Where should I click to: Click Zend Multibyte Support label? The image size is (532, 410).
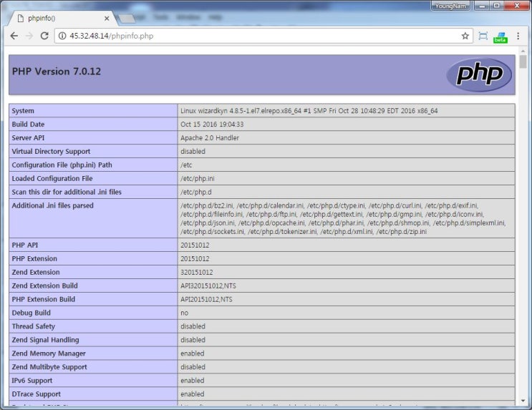[49, 367]
